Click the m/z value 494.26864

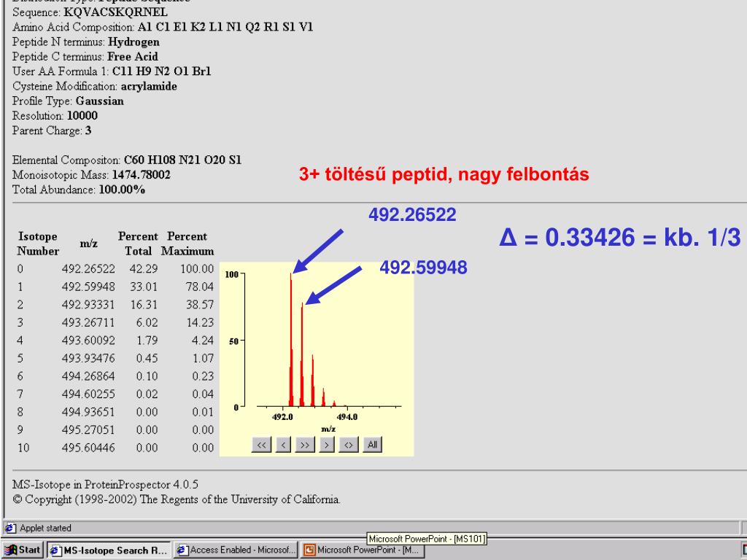tap(88, 376)
